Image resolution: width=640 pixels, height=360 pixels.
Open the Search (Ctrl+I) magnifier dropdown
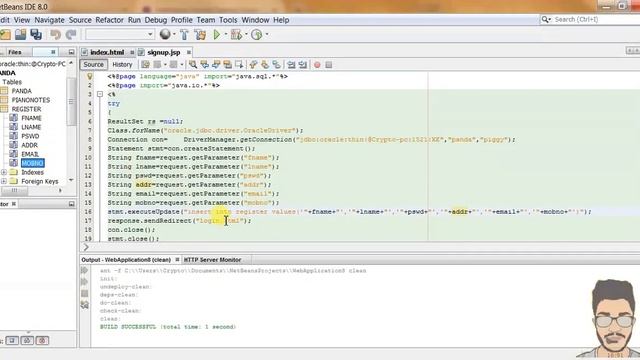click(546, 19)
